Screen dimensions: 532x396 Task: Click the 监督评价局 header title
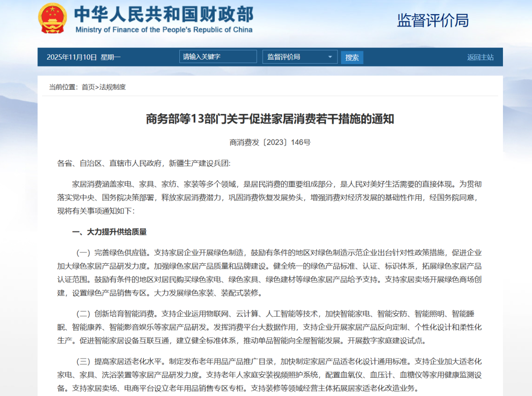click(x=432, y=20)
